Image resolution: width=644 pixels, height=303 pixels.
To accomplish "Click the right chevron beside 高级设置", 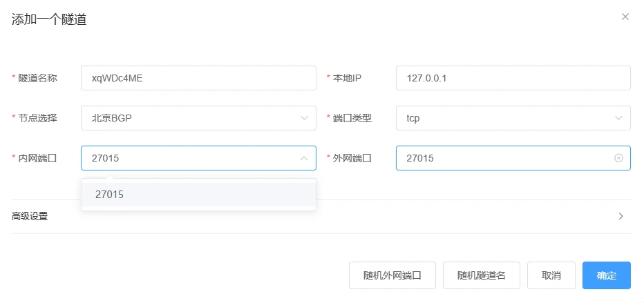I will (621, 216).
